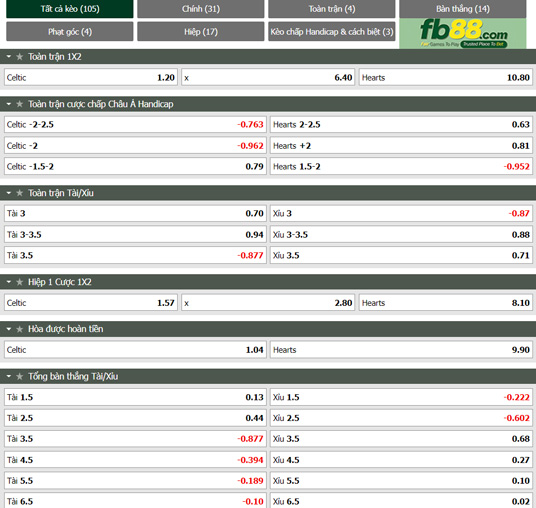Select Celtic draw no bet 1.04

[x=135, y=350]
